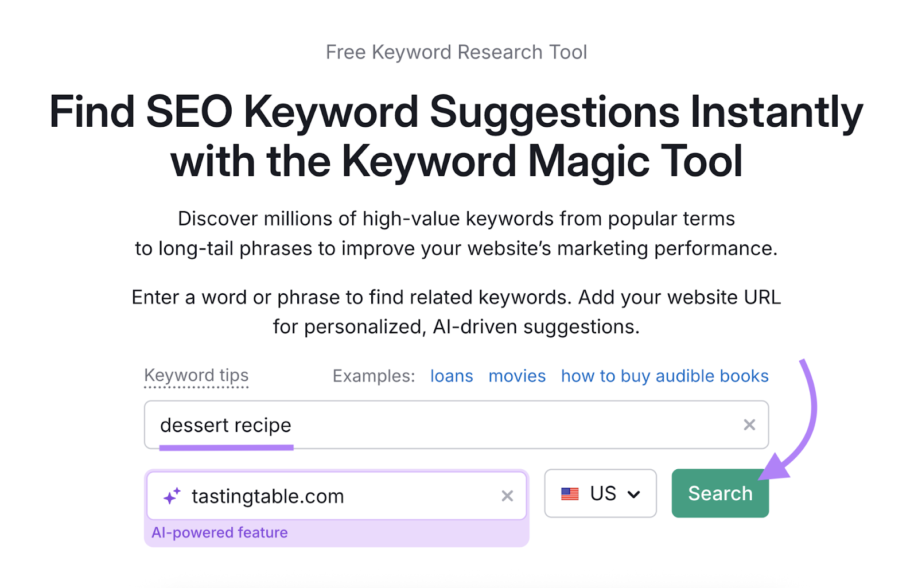
Task: Open the movies example keyword
Action: [x=516, y=376]
